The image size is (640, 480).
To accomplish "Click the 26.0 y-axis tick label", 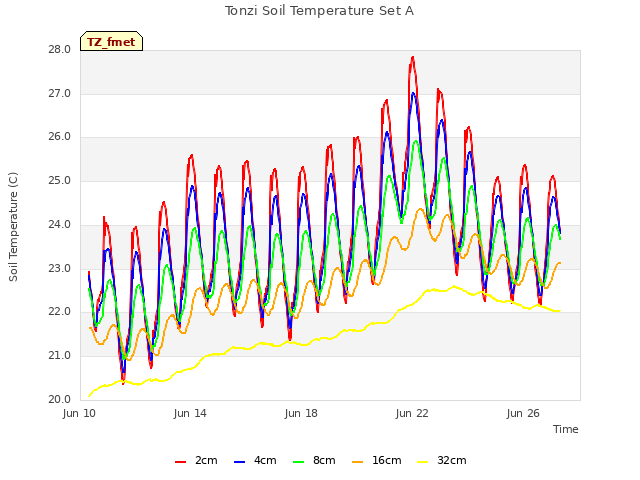I will click(x=60, y=137).
